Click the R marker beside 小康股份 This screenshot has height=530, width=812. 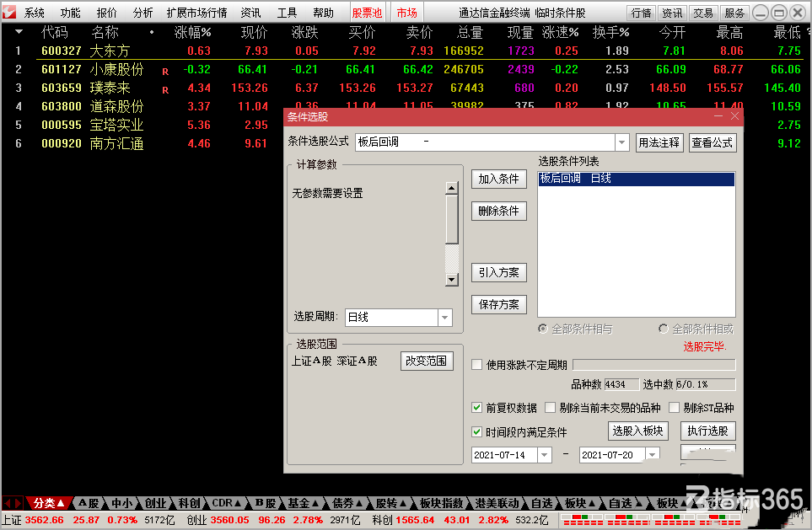(x=165, y=72)
